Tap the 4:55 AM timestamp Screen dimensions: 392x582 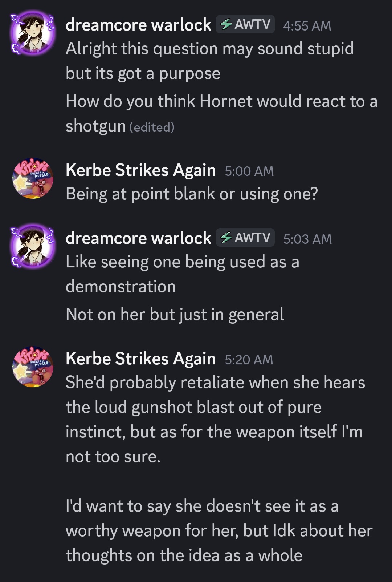coord(307,26)
